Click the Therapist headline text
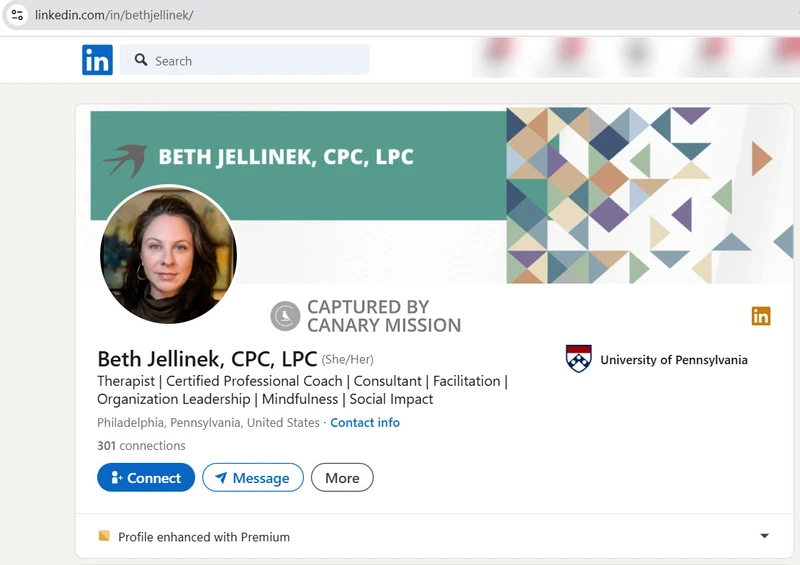800x565 pixels. (302, 390)
